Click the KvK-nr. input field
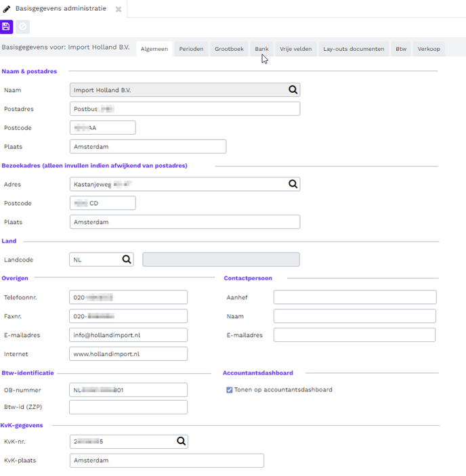This screenshot has height=476, width=466. point(129,441)
